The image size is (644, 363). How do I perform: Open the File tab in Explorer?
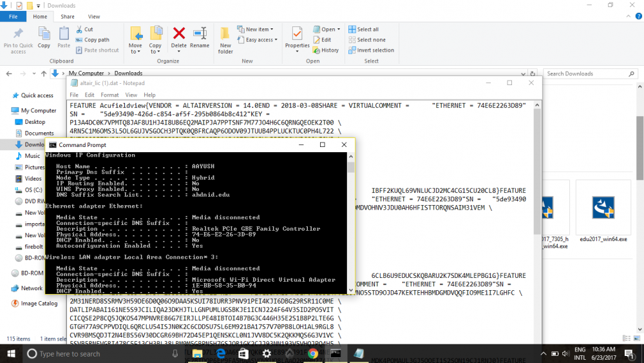[13, 17]
